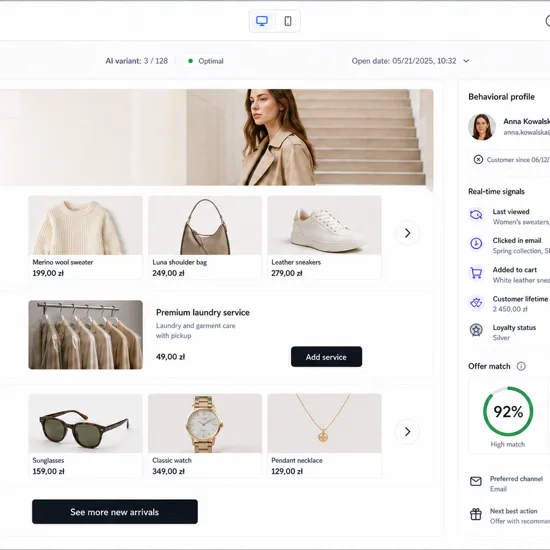Show next items in accessories carousel
The height and width of the screenshot is (550, 550).
(x=407, y=431)
